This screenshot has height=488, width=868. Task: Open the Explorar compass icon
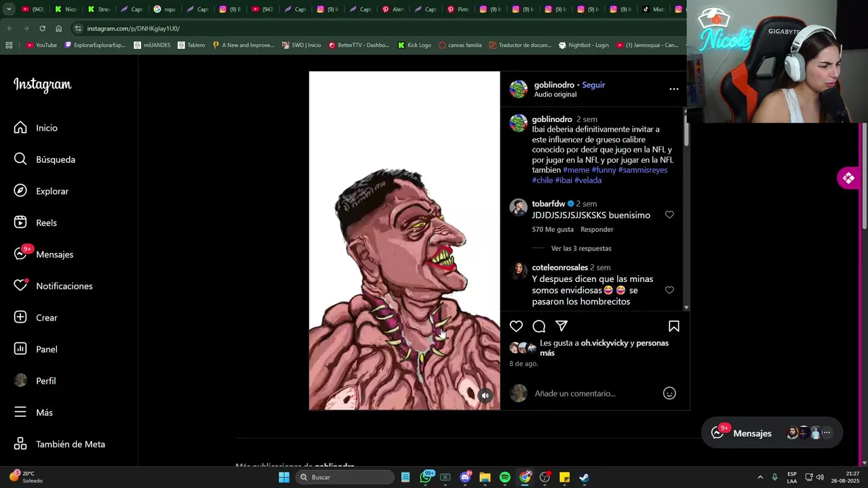click(x=20, y=191)
